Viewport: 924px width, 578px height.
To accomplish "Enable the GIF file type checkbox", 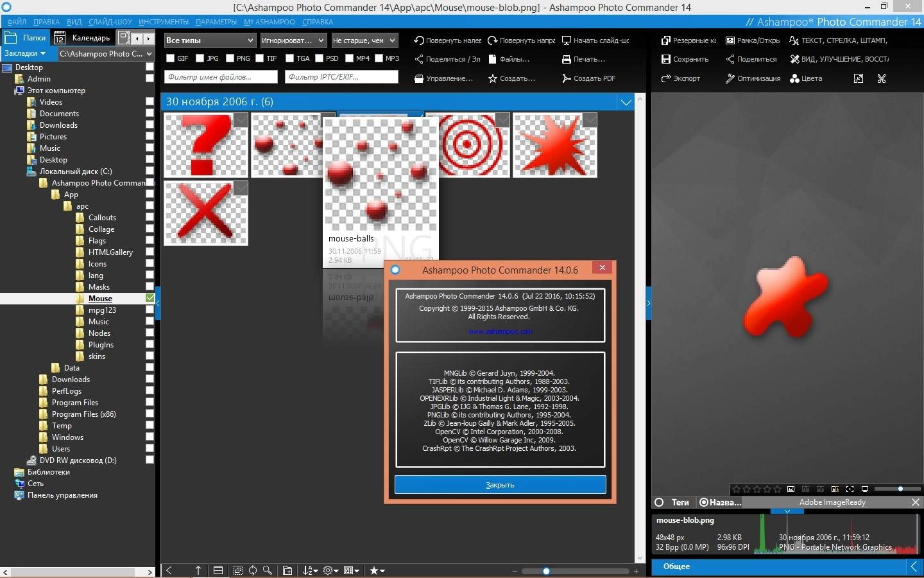I will coord(170,58).
